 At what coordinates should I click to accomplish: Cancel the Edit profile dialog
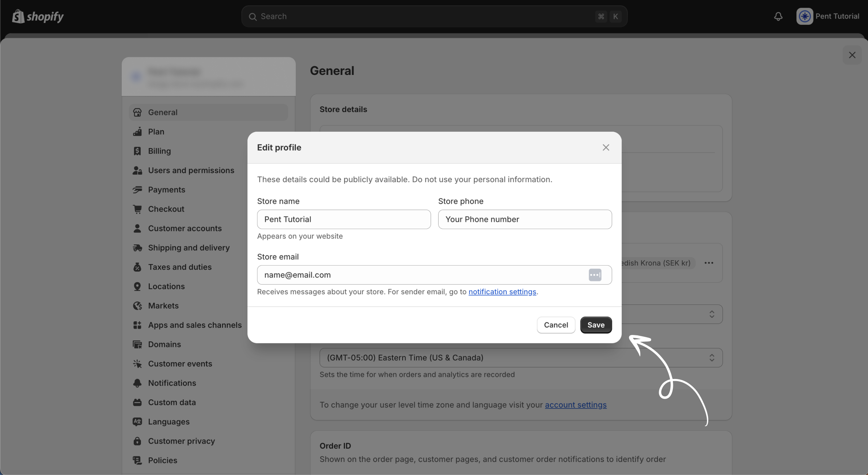point(556,325)
